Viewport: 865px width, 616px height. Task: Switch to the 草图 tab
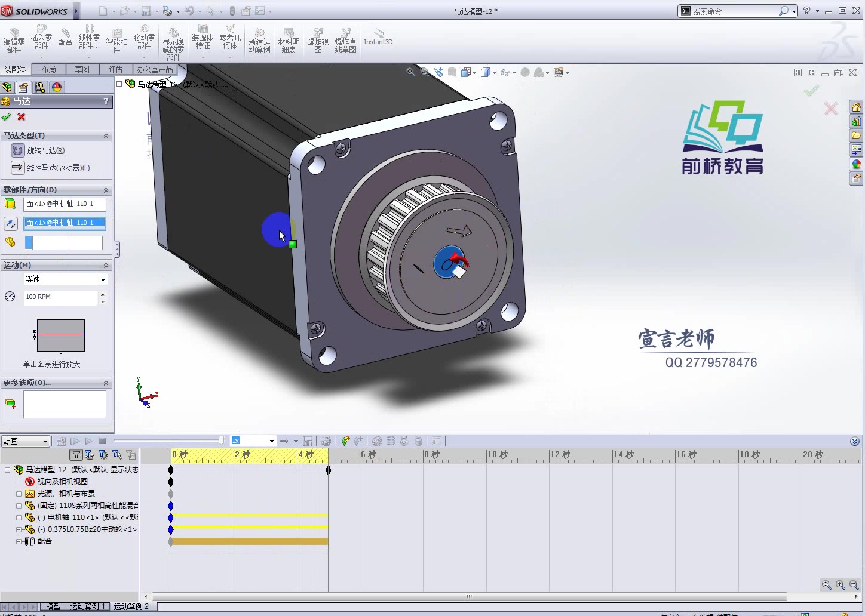[82, 69]
